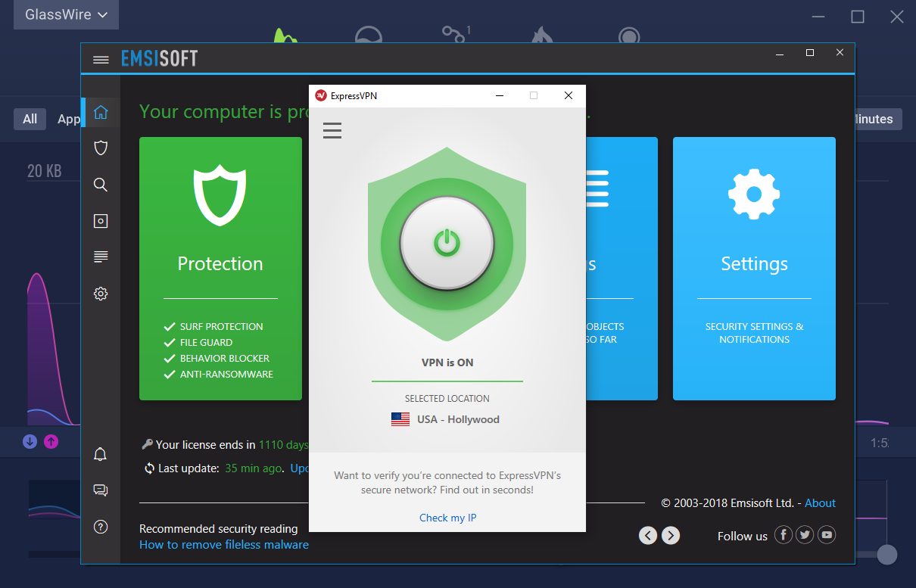Select the All tab in GlassWire
Image resolution: width=916 pixels, height=588 pixels.
click(x=30, y=119)
